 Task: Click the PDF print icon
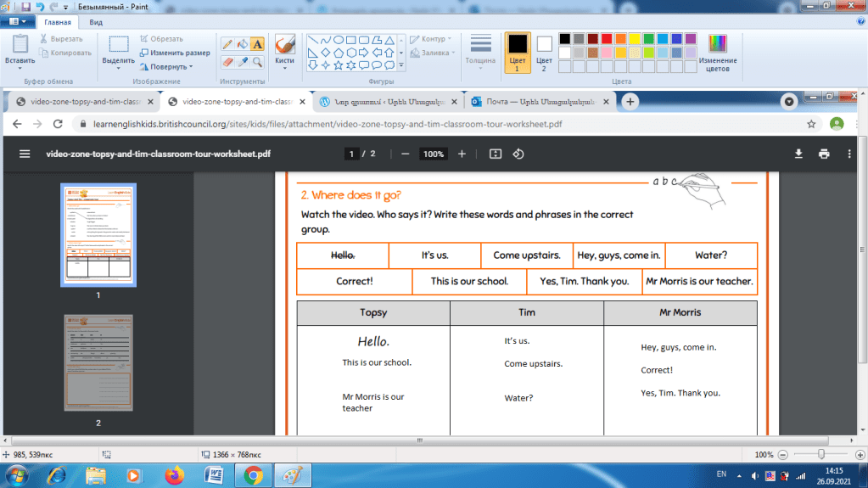click(823, 154)
